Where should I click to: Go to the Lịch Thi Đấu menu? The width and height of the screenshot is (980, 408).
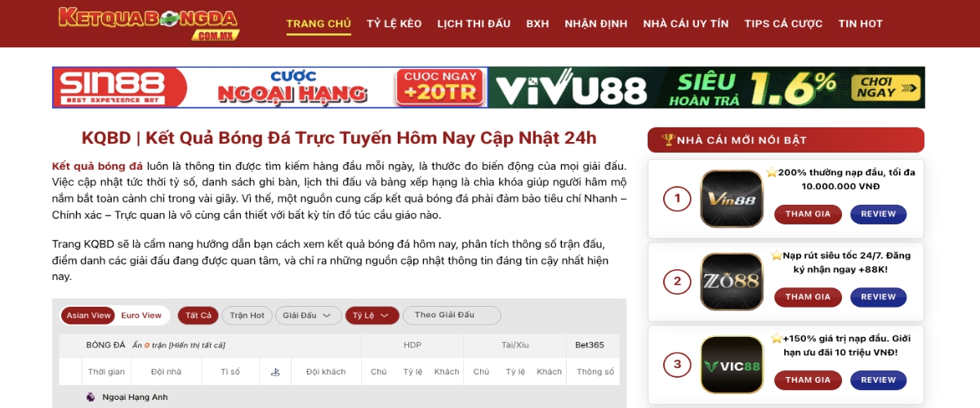474,24
